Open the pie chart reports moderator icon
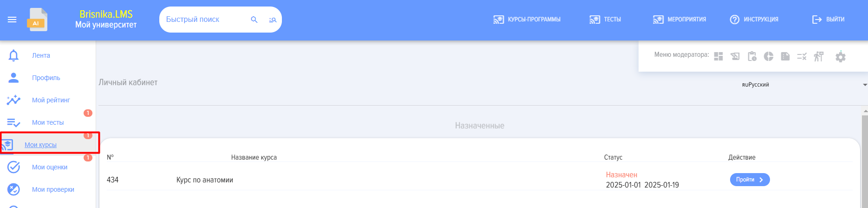The width and height of the screenshot is (868, 208). 769,56
